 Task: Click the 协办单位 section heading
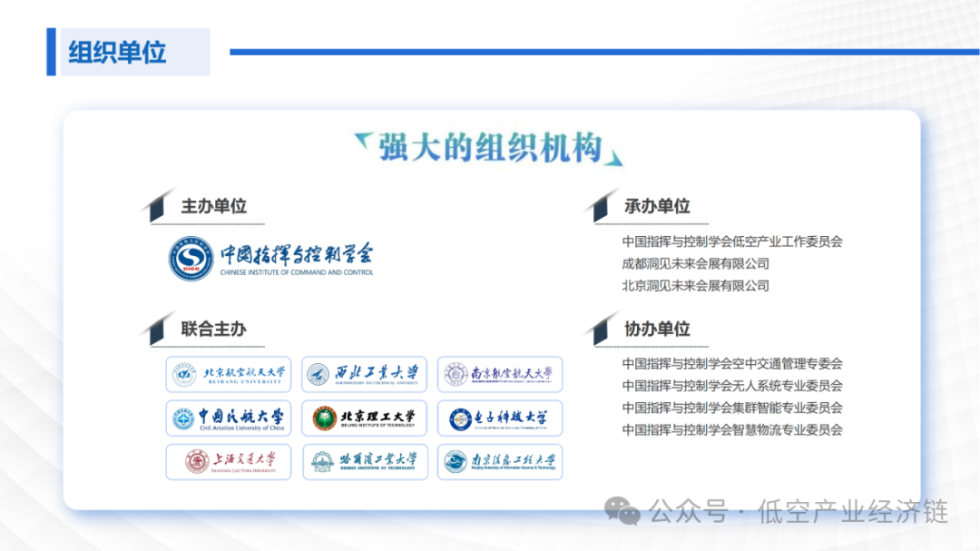click(x=657, y=329)
